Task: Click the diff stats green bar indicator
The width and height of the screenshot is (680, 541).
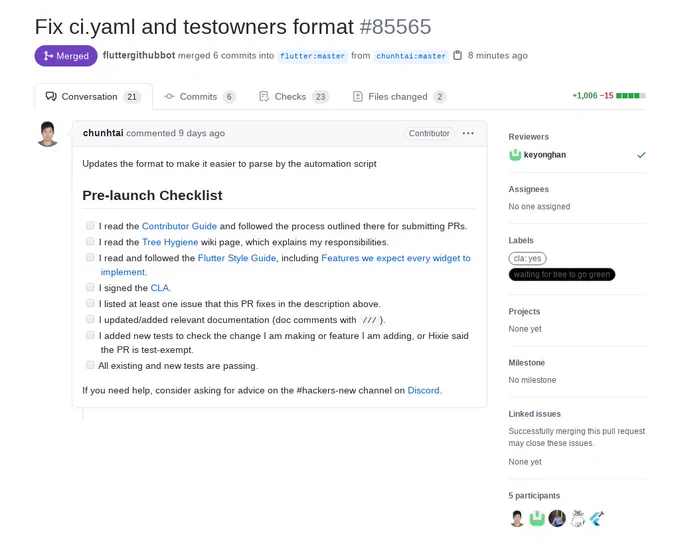Action: 630,95
